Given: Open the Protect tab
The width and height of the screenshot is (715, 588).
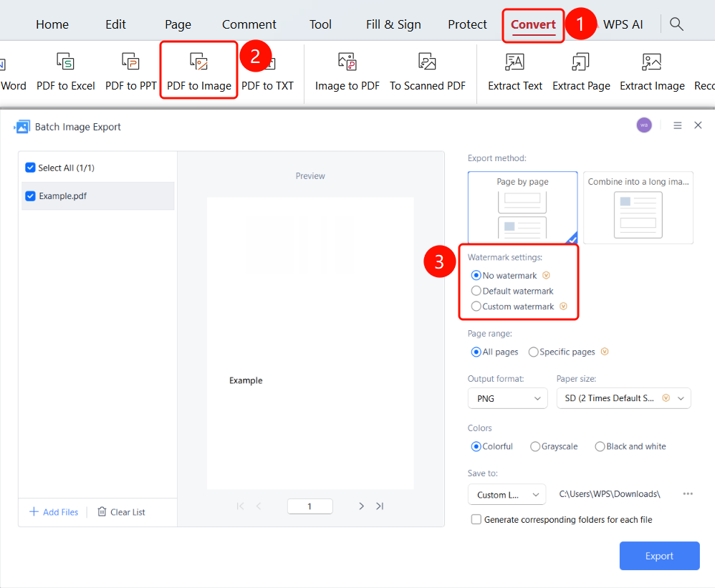Looking at the screenshot, I should (467, 24).
